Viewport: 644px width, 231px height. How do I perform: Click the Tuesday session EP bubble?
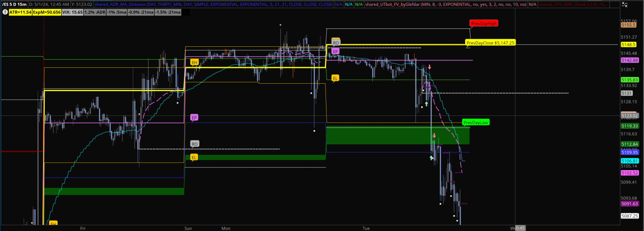(335, 51)
